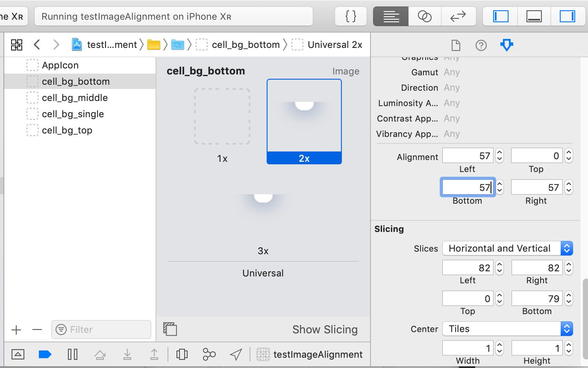Screen dimensions: 588x368
Task: Click the Show Slicing button
Action: click(x=325, y=329)
